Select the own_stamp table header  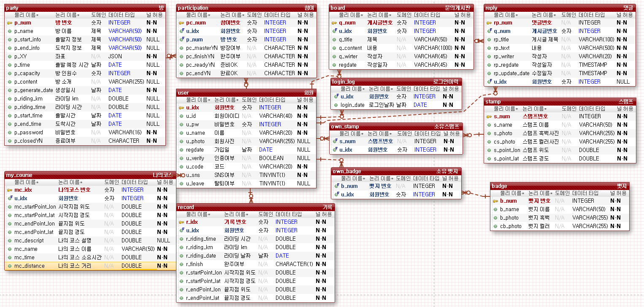[x=397, y=126]
